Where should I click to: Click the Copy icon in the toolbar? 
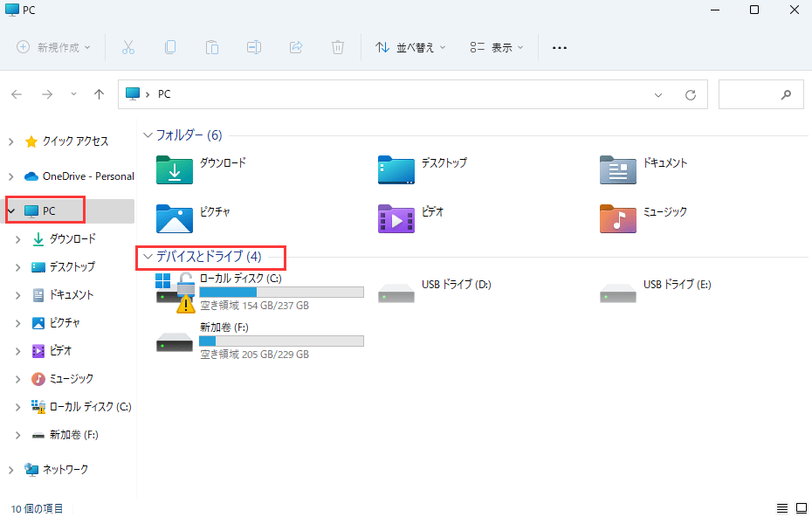point(169,47)
